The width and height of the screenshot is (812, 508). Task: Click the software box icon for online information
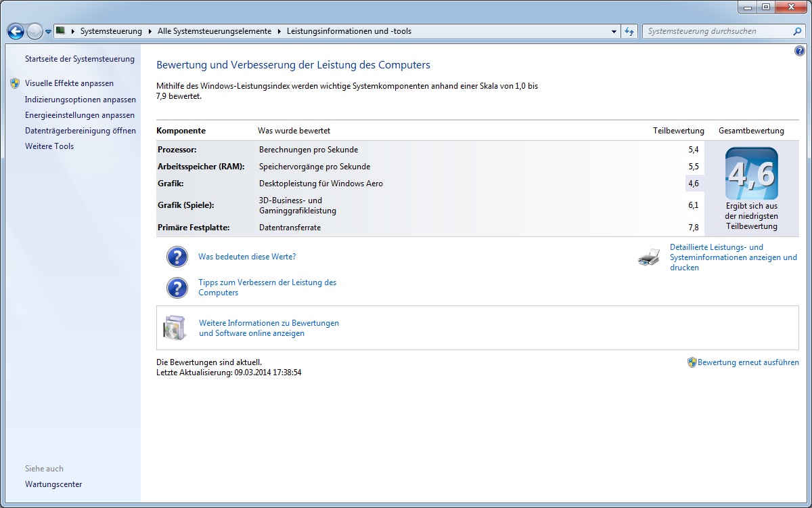174,328
